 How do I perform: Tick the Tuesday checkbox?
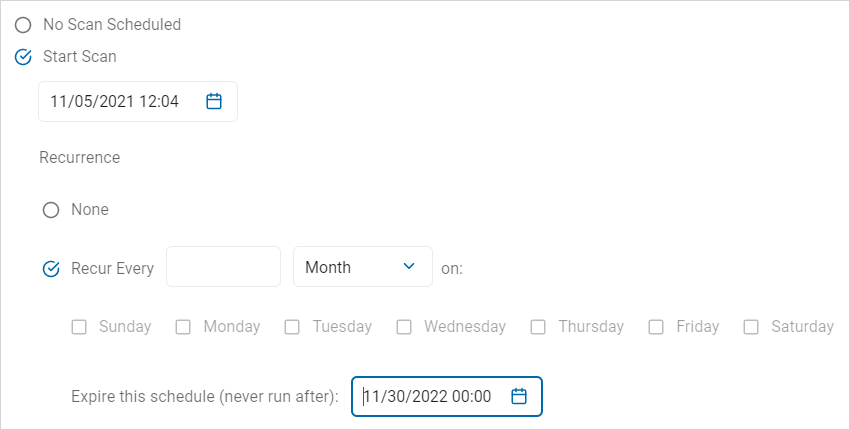click(x=292, y=326)
